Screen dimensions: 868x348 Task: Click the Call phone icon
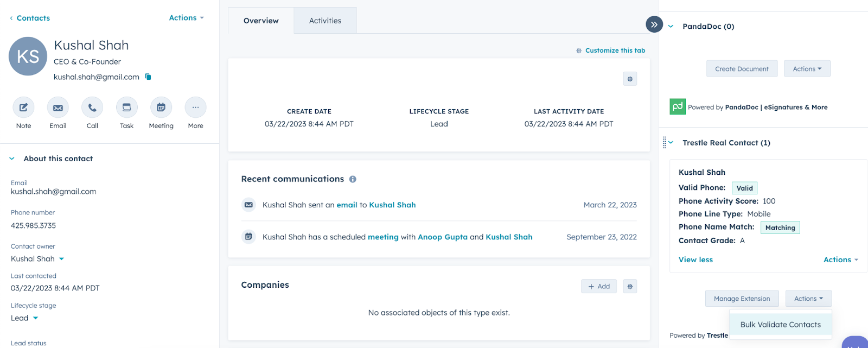click(92, 107)
